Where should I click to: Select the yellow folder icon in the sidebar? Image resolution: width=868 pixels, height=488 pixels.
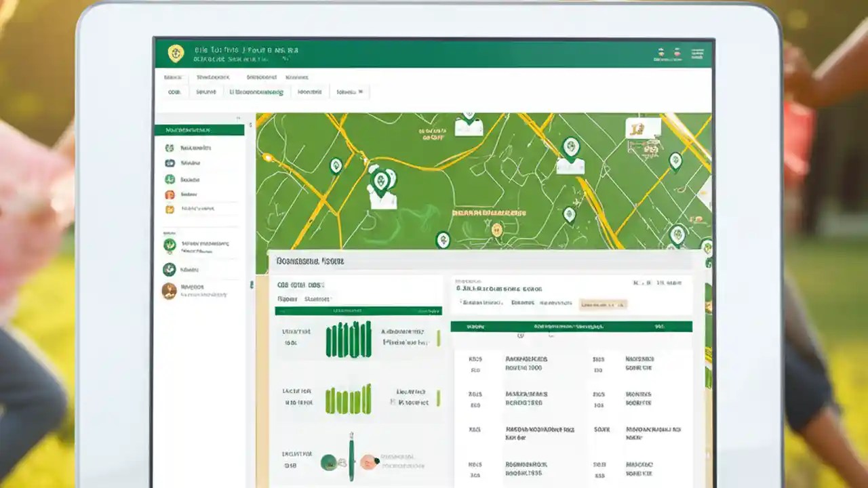click(170, 209)
